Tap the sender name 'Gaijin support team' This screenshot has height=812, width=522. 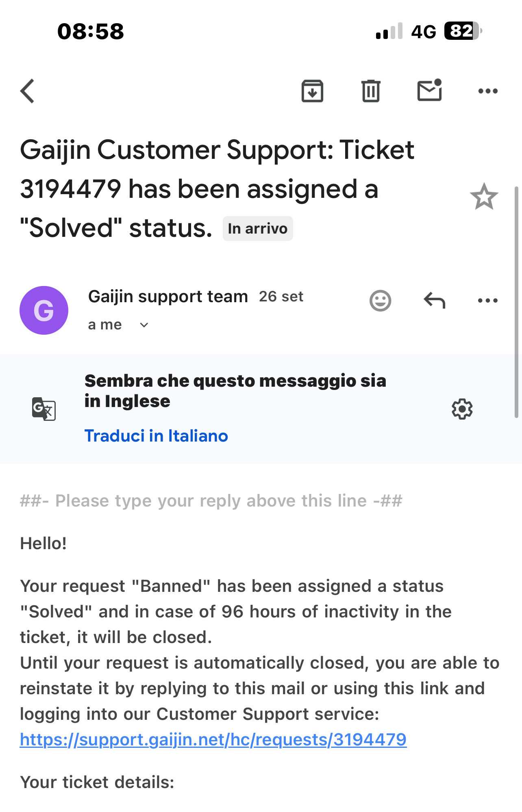pos(168,297)
